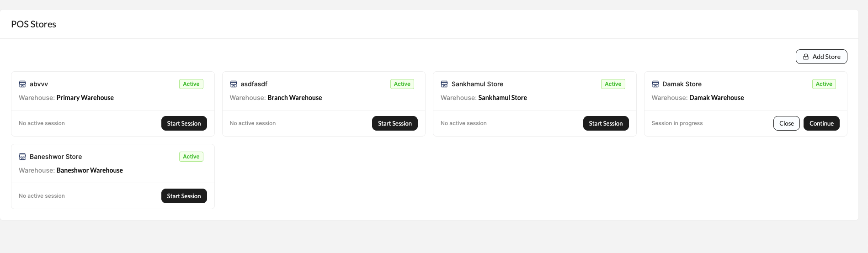Click Active badge on abvvv card

191,84
